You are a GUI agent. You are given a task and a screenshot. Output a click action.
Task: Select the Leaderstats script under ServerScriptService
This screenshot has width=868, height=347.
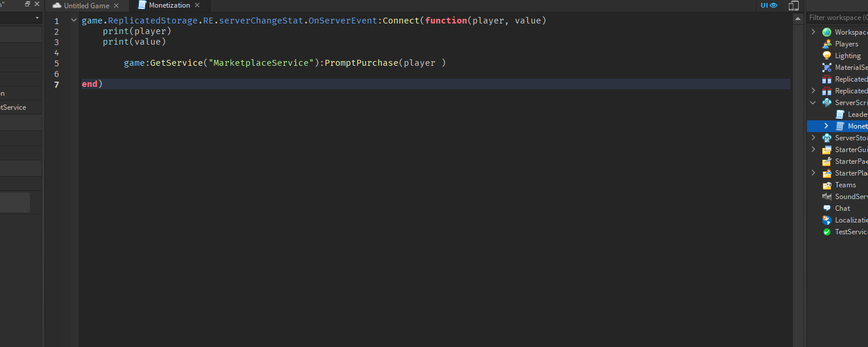pos(851,114)
